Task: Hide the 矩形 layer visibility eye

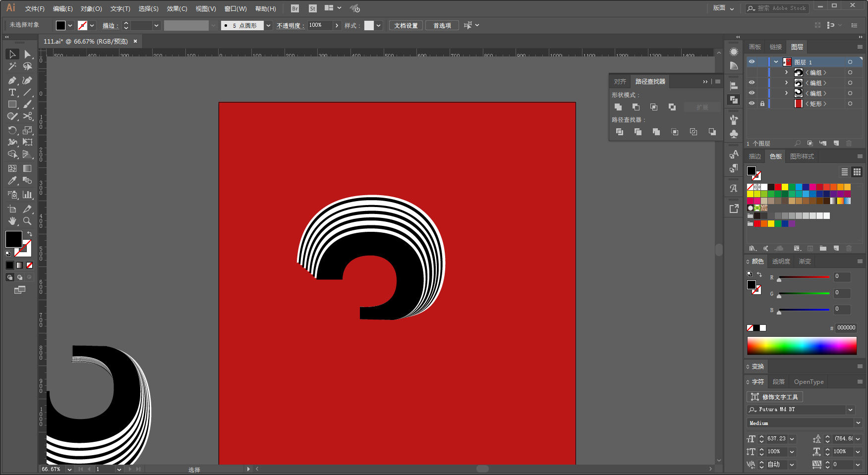Action: [752, 104]
